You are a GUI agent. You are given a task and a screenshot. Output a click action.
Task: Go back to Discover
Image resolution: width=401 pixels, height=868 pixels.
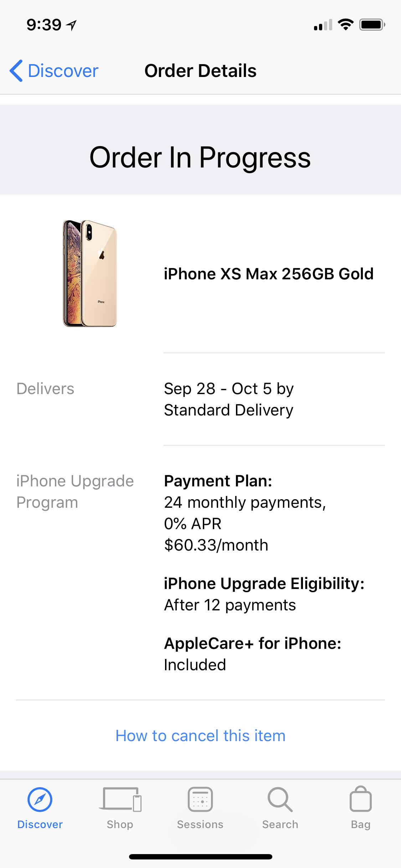(54, 71)
